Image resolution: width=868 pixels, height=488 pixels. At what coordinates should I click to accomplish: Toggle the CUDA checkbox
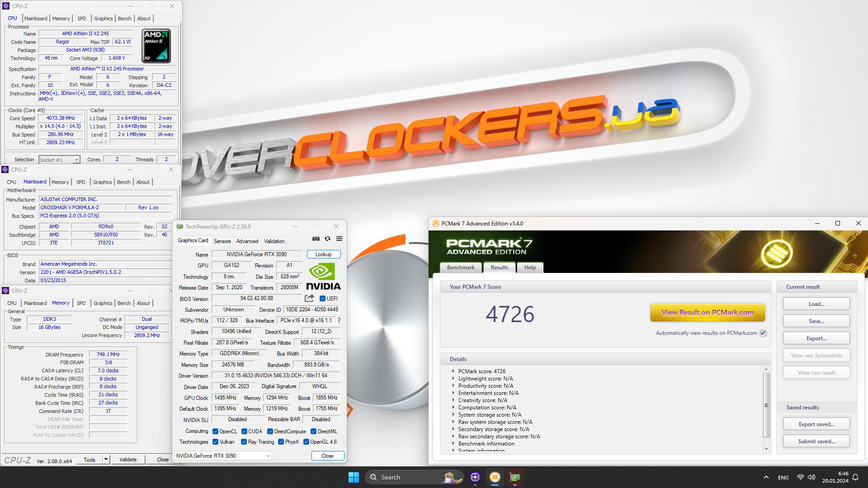(x=244, y=432)
